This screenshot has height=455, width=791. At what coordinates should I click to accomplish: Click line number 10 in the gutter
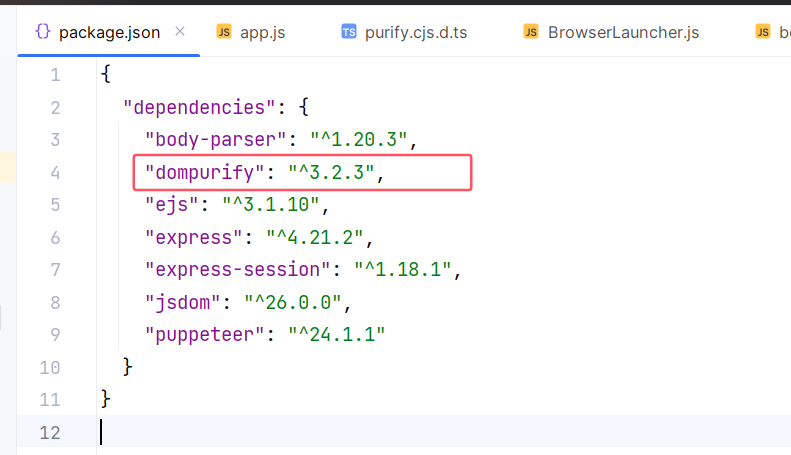(50, 368)
